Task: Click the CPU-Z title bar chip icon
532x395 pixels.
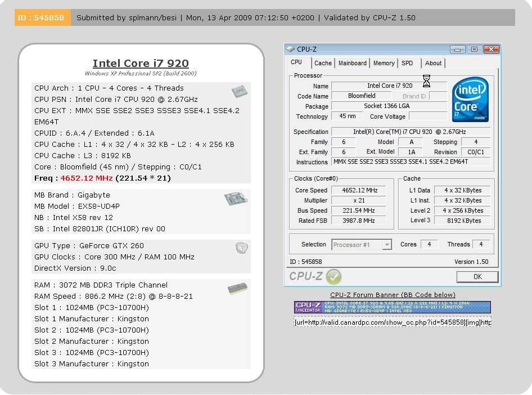Action: pos(290,49)
